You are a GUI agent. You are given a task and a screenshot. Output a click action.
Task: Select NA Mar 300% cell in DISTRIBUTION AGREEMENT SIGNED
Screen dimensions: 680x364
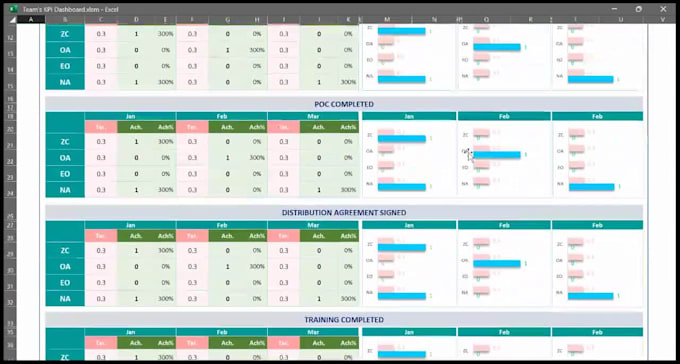348,298
